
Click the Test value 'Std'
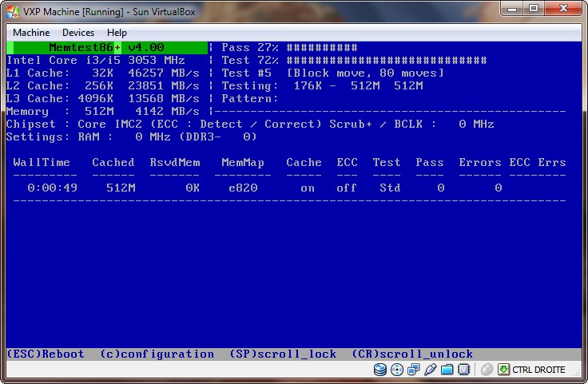pyautogui.click(x=390, y=188)
